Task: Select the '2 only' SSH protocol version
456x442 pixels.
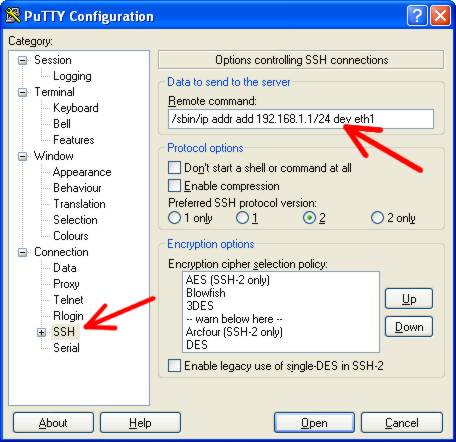Action: tap(377, 218)
